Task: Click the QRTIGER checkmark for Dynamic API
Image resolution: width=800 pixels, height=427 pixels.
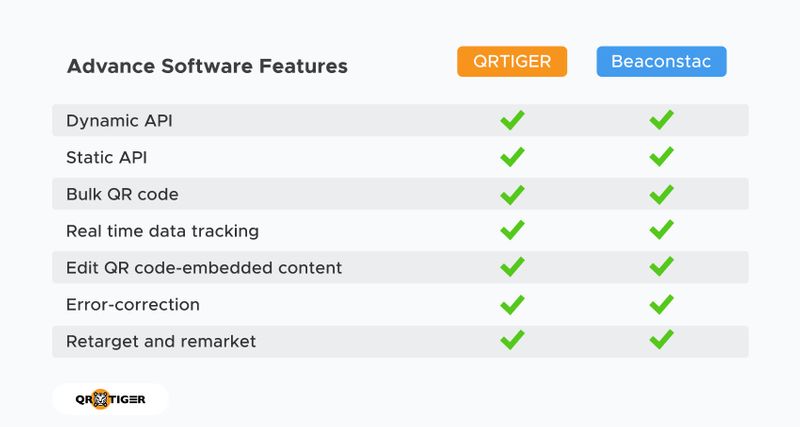Action: pyautogui.click(x=512, y=121)
